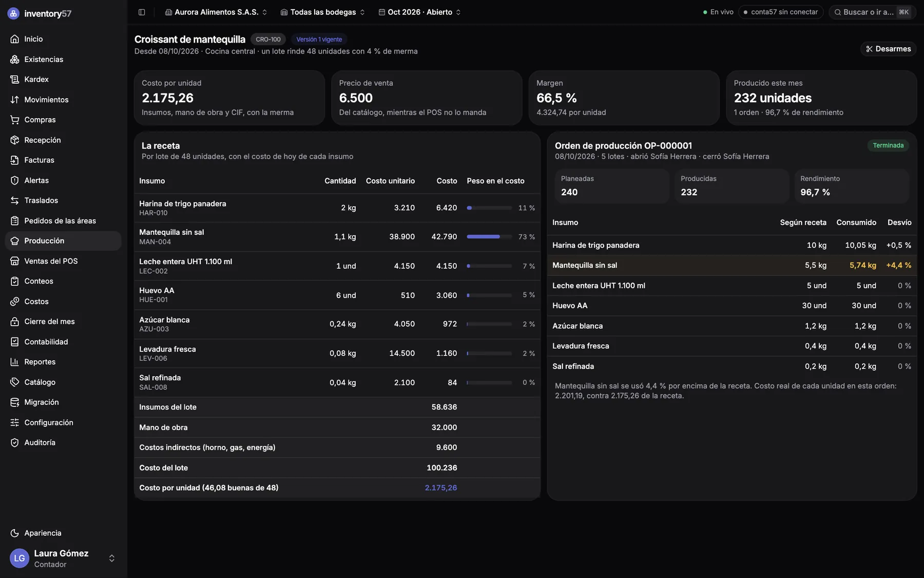Click the Cierre del mes lock icon
Viewport: 924px width, 578px height.
(14, 322)
